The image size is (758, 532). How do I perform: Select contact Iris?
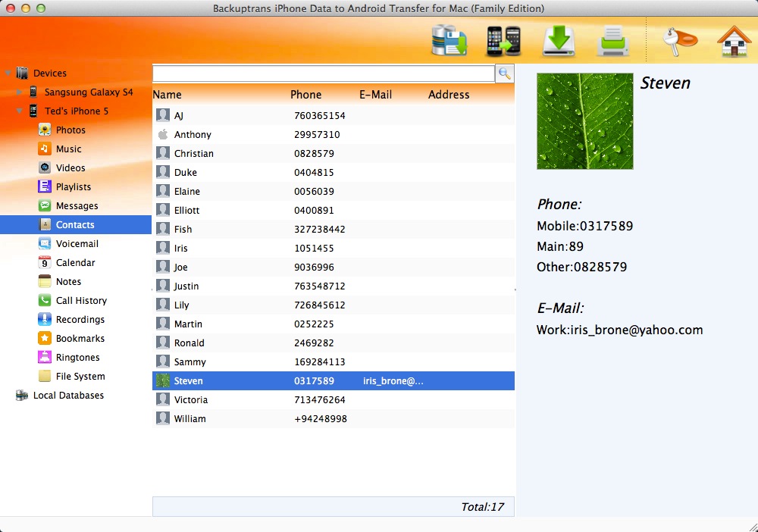(334, 248)
